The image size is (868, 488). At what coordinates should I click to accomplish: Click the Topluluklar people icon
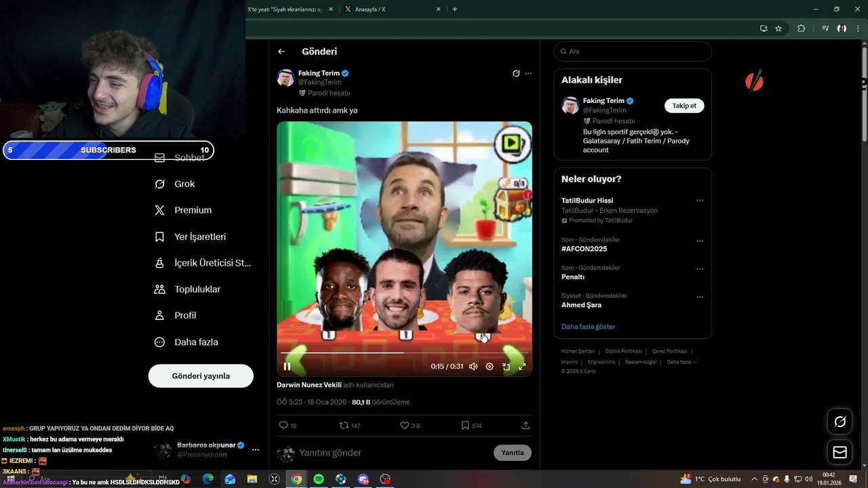pyautogui.click(x=160, y=289)
